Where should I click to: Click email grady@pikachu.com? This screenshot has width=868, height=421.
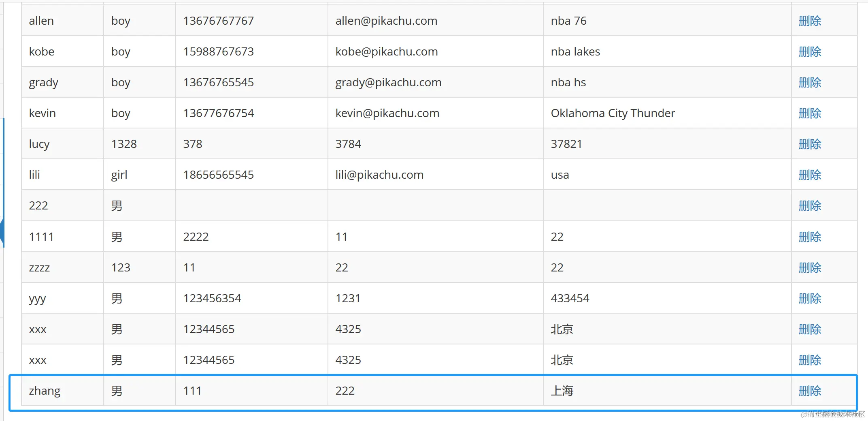pos(388,83)
